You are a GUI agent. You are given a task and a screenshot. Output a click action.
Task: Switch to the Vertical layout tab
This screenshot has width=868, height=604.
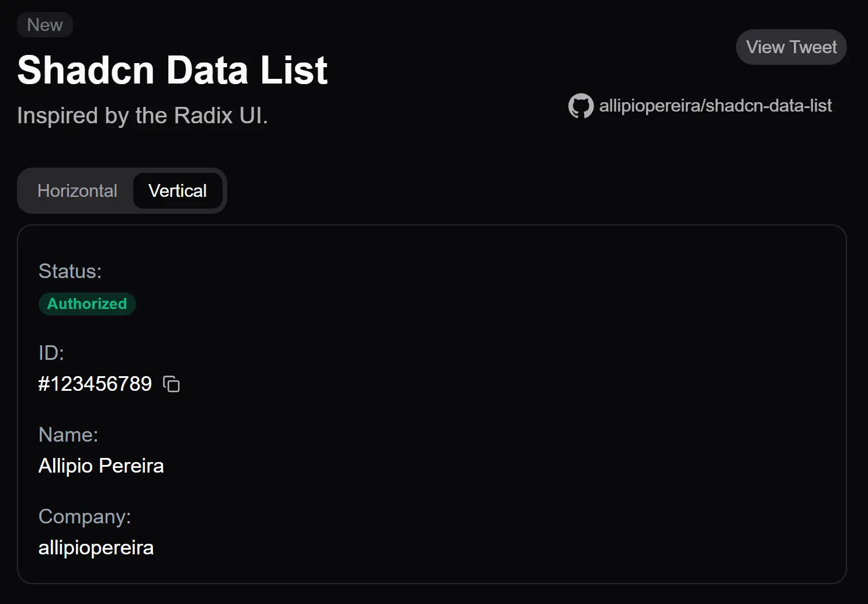click(x=178, y=190)
